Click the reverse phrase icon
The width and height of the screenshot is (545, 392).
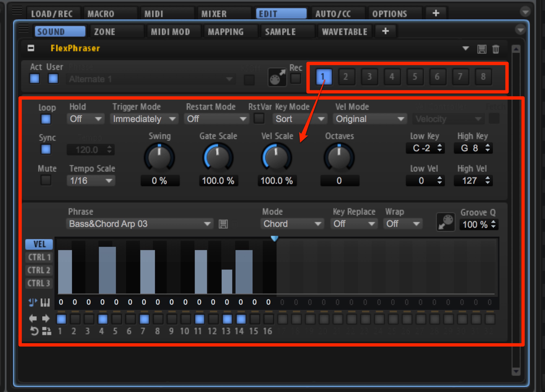tap(34, 331)
